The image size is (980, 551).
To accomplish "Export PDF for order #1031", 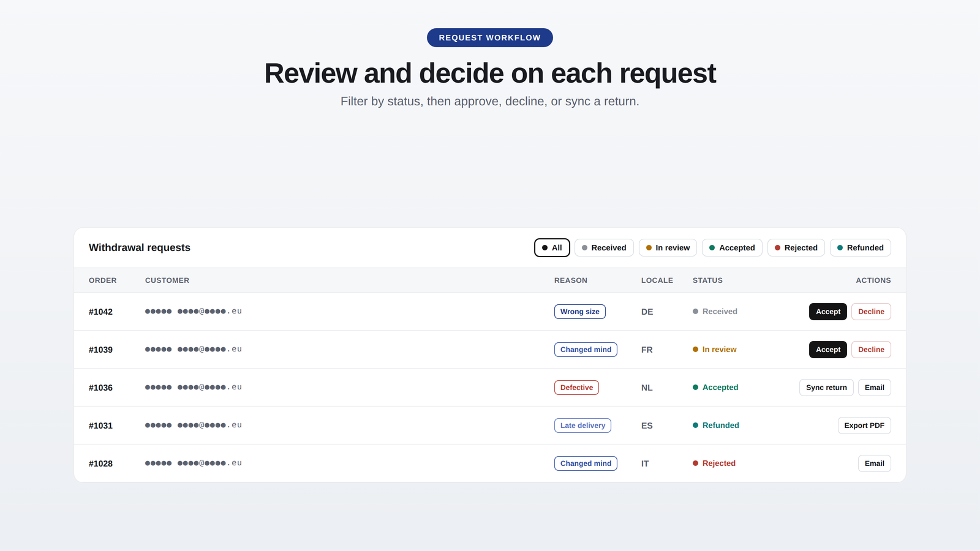I will click(x=864, y=425).
